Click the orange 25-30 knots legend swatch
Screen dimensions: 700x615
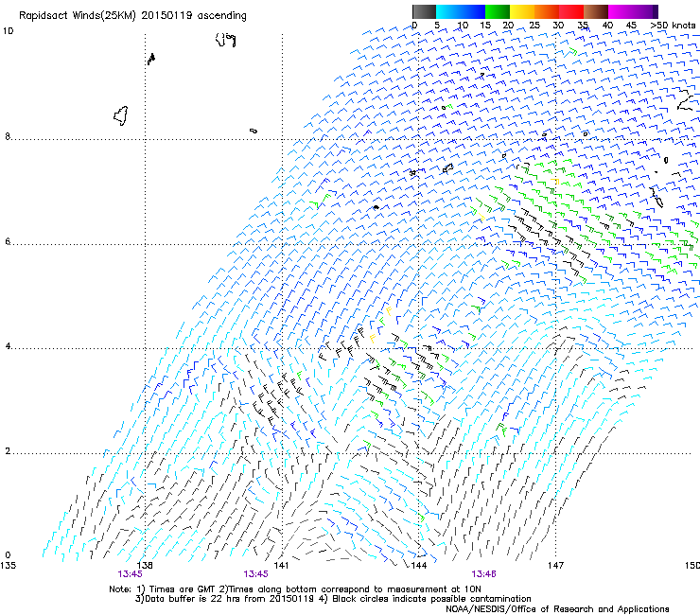547,11
